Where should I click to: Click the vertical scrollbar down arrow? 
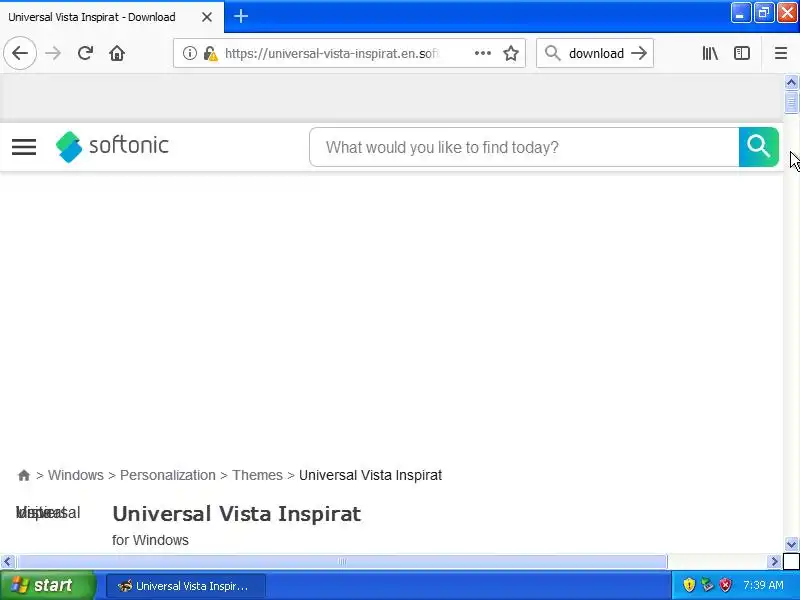pyautogui.click(x=791, y=544)
